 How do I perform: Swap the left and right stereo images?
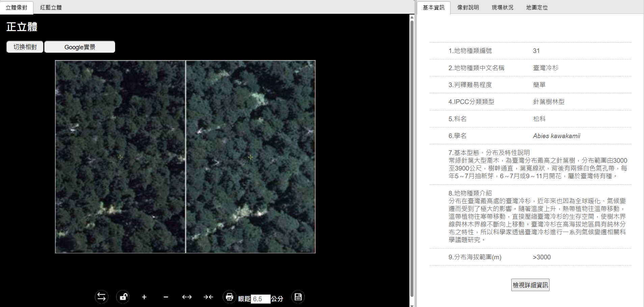(101, 297)
